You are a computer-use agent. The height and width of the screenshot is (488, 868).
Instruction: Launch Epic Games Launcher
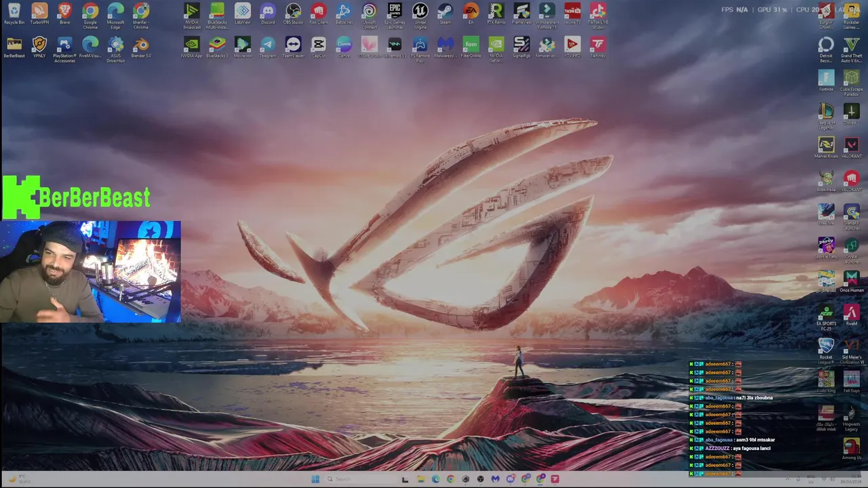(395, 15)
